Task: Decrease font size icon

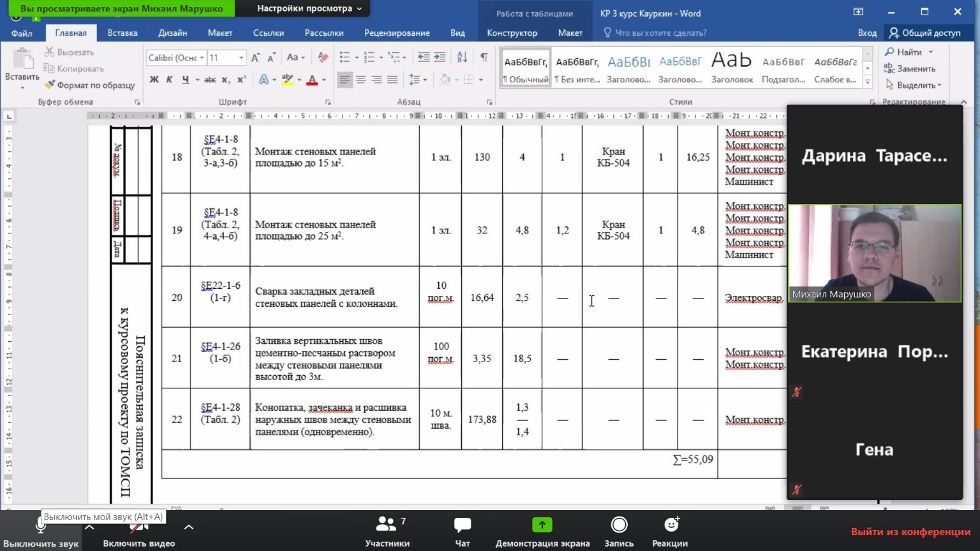Action: (x=271, y=57)
